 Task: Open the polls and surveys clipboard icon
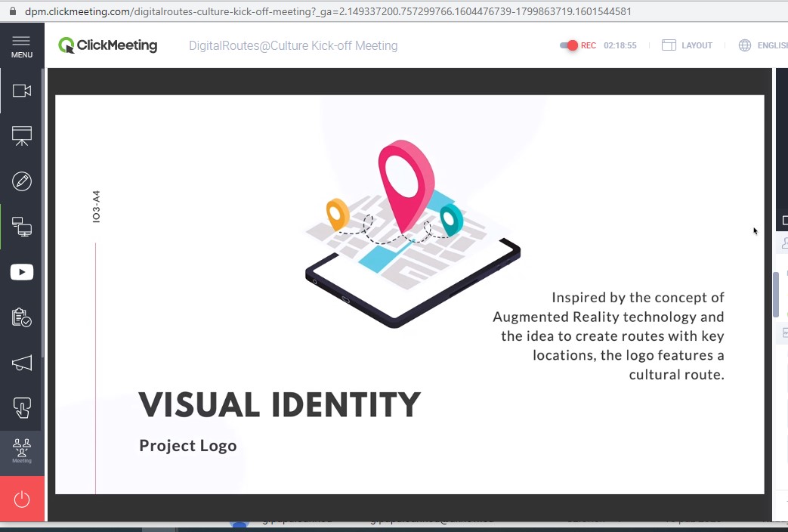click(22, 317)
